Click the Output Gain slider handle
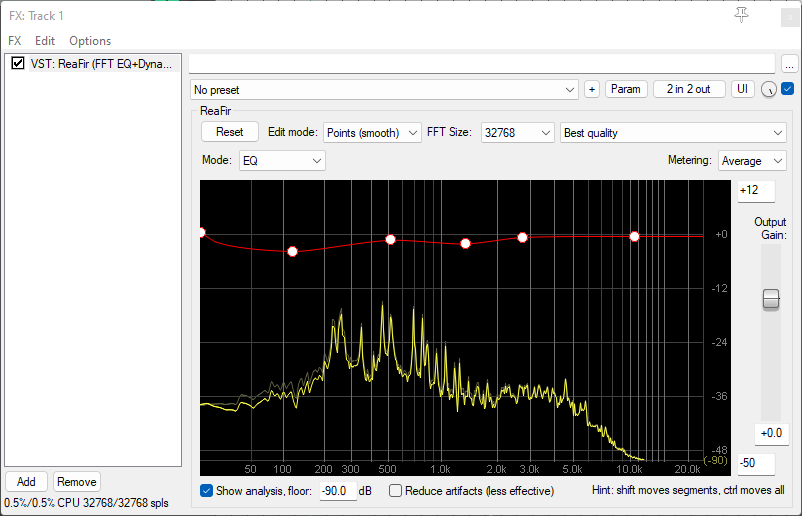Viewport: 802px width, 516px height. tap(771, 299)
